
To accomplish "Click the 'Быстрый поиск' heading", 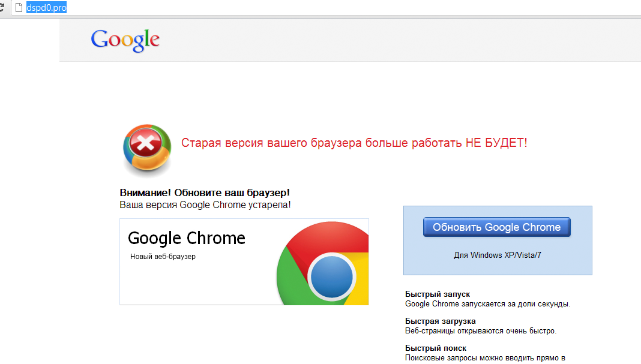I will pyautogui.click(x=436, y=348).
